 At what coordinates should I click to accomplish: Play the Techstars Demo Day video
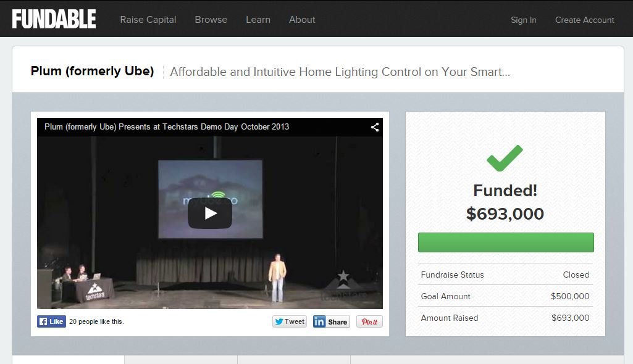tap(210, 213)
